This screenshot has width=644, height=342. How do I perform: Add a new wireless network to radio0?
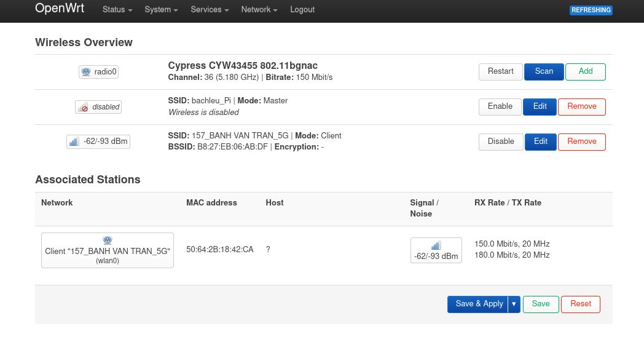pyautogui.click(x=585, y=72)
